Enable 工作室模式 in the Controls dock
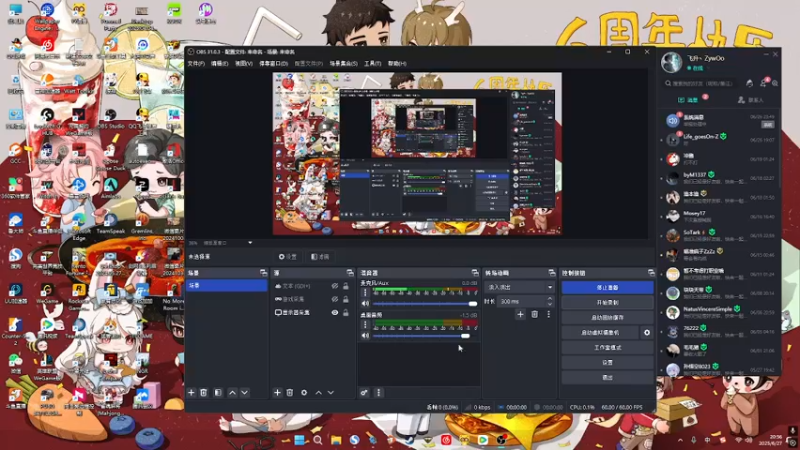The image size is (800, 450). pyautogui.click(x=607, y=347)
